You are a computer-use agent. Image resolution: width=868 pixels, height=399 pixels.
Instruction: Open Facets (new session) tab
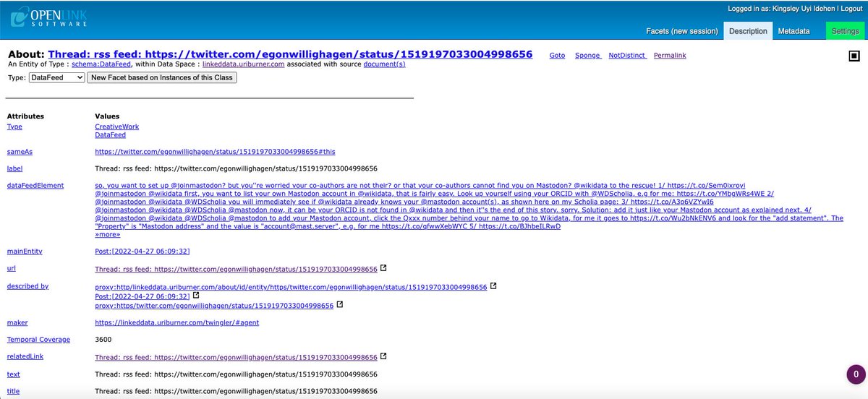[682, 31]
